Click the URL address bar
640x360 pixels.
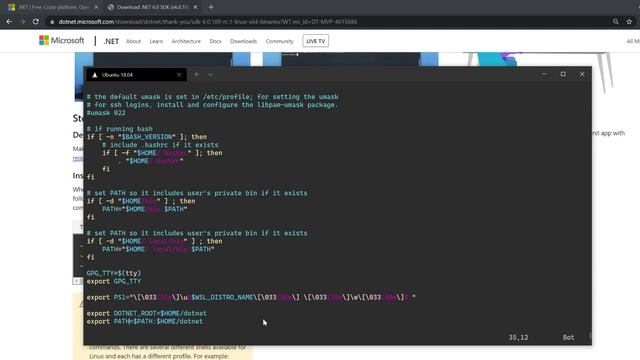point(327,22)
